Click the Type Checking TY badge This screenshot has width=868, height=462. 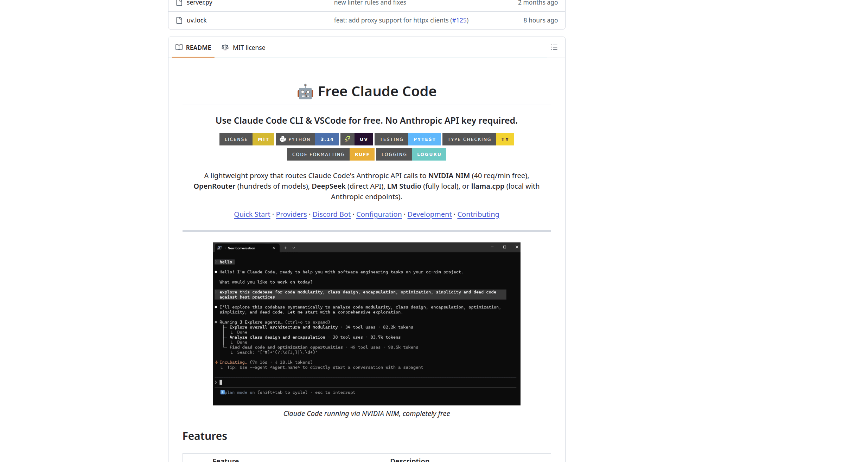[x=478, y=139]
